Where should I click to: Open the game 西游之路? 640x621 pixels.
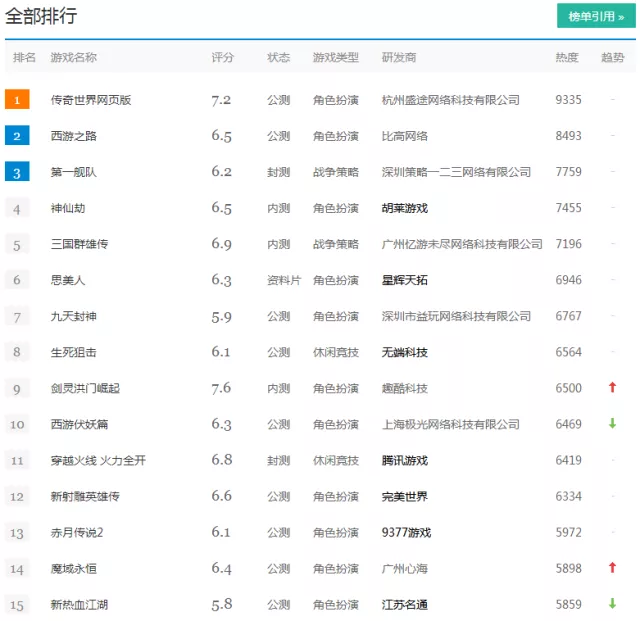click(x=73, y=136)
